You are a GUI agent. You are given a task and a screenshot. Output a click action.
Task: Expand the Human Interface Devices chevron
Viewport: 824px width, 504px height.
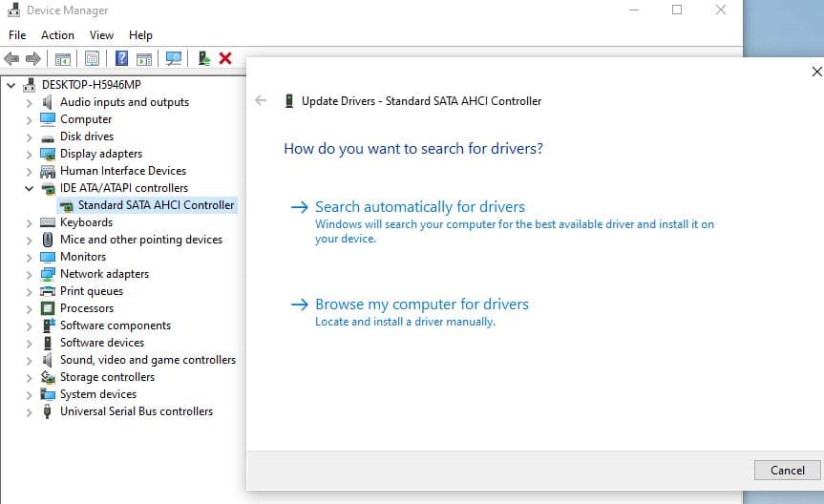point(29,172)
